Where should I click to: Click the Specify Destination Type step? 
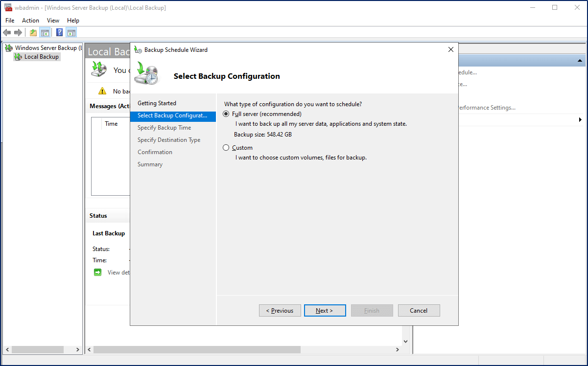(x=169, y=140)
